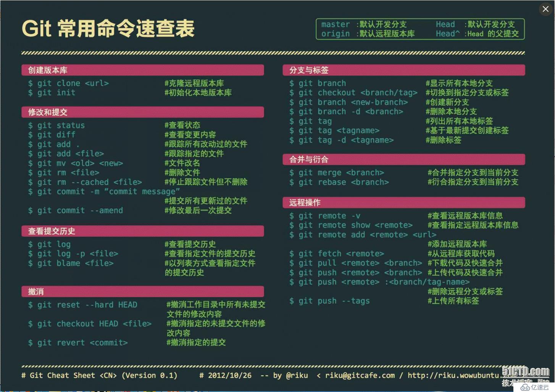This screenshot has width=555, height=392.
Task: Click the '$ git checkout HEAD <file>' command
Action: (90, 324)
